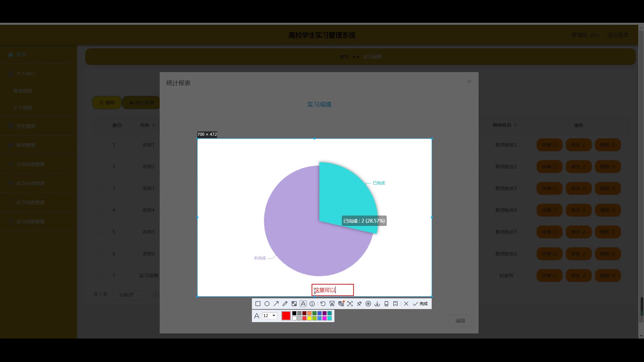Viewport: 644px width, 362px height.
Task: Open 个人信息 sidebar item
Action: coord(39,108)
